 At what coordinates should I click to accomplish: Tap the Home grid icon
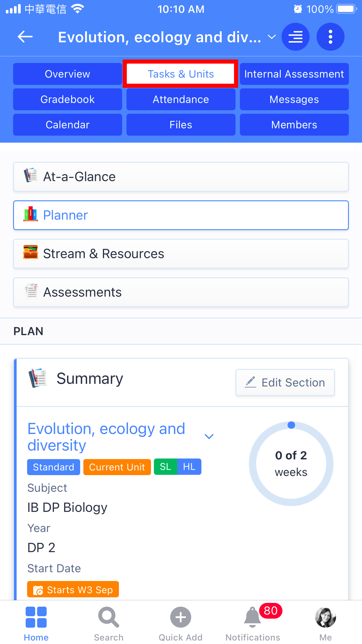36,617
